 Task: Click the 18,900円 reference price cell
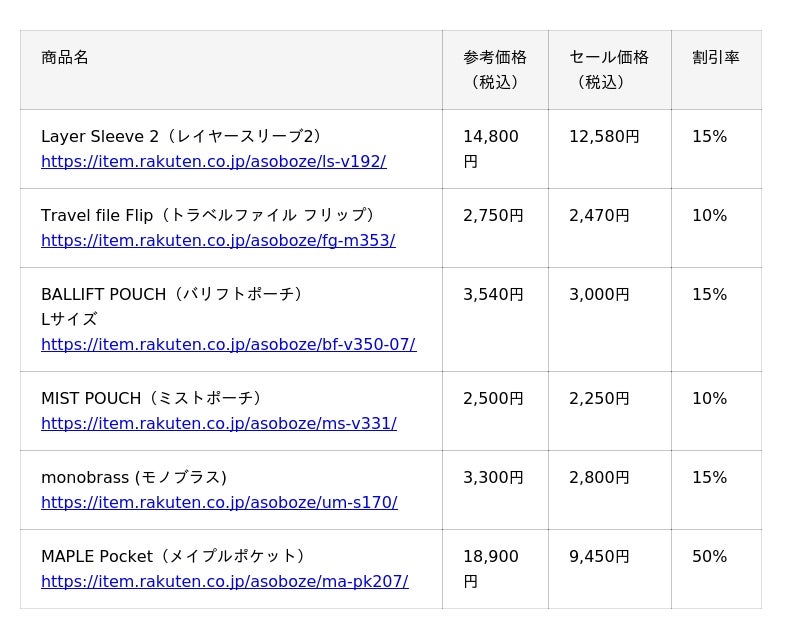(x=495, y=569)
